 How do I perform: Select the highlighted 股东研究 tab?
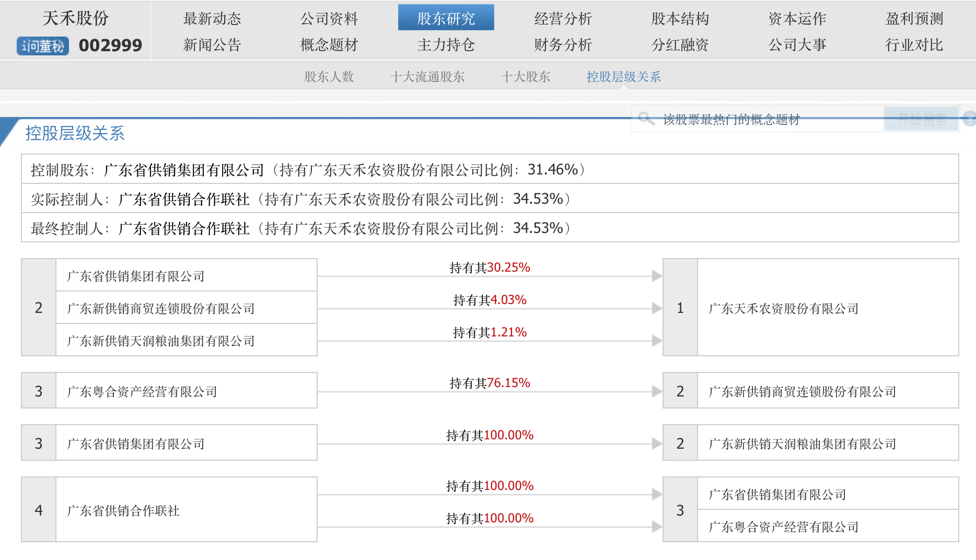446,18
